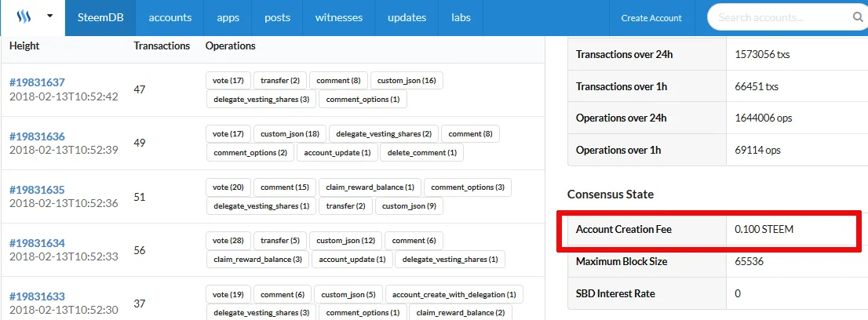The width and height of the screenshot is (868, 320).
Task: Open block #19831633
Action: 37,296
